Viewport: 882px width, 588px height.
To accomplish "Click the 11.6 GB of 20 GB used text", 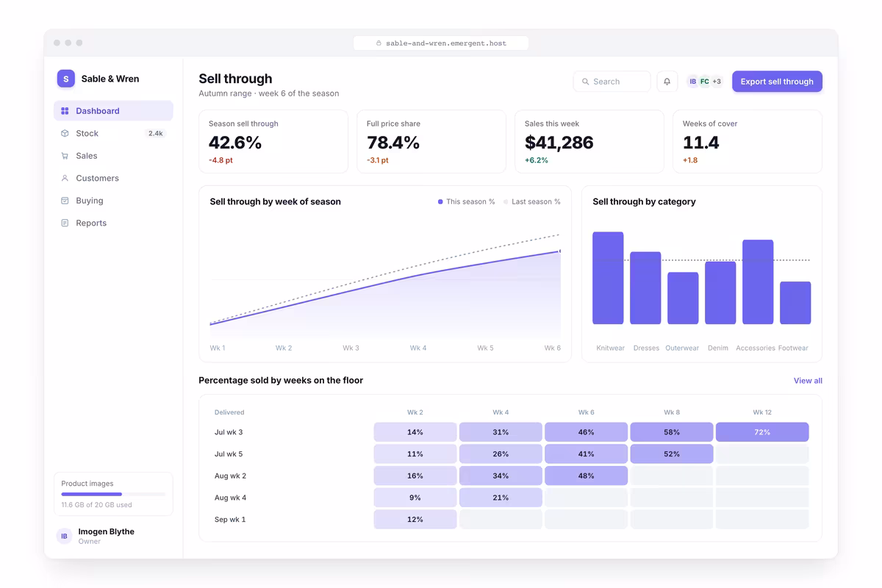I will point(96,505).
